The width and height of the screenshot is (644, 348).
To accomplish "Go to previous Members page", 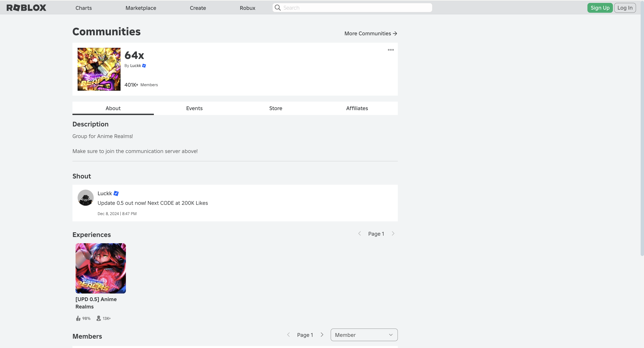I will coord(288,335).
